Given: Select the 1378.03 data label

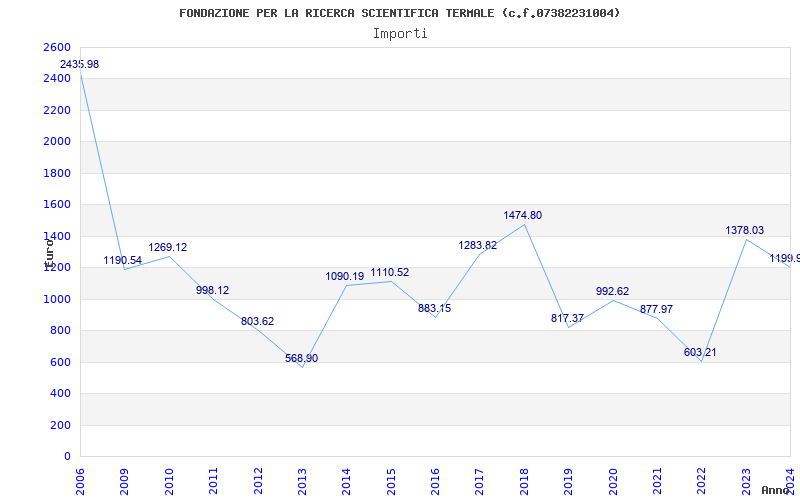Looking at the screenshot, I should tap(745, 230).
